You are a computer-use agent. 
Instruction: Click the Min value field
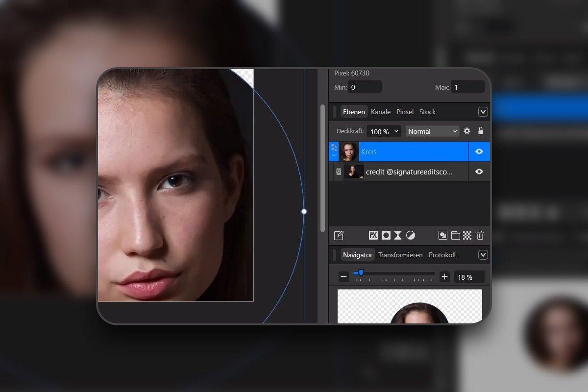click(x=365, y=87)
